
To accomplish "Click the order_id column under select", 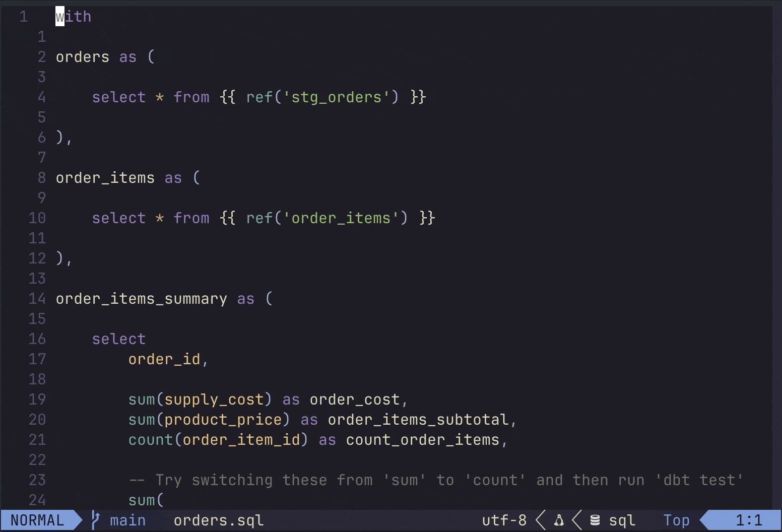I will click(x=164, y=359).
